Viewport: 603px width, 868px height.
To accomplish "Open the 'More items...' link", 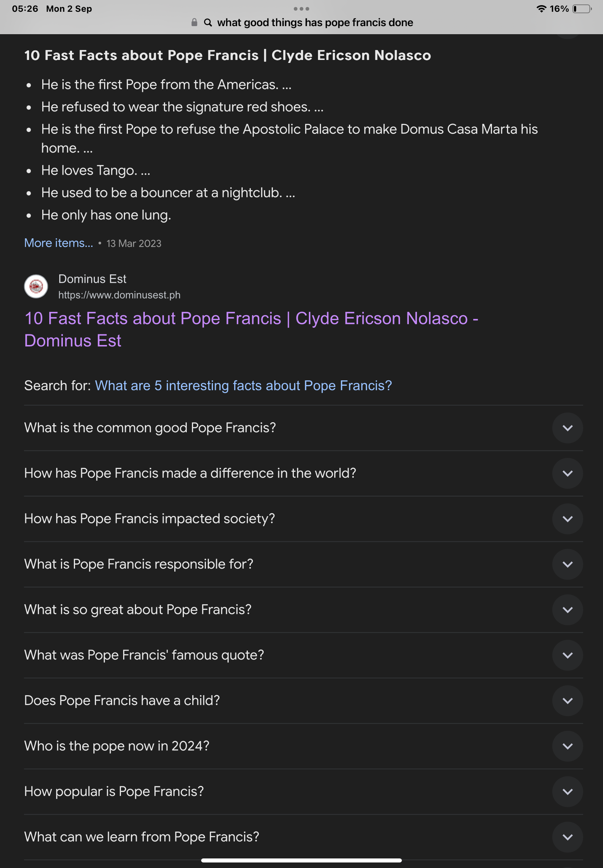I will 58,243.
